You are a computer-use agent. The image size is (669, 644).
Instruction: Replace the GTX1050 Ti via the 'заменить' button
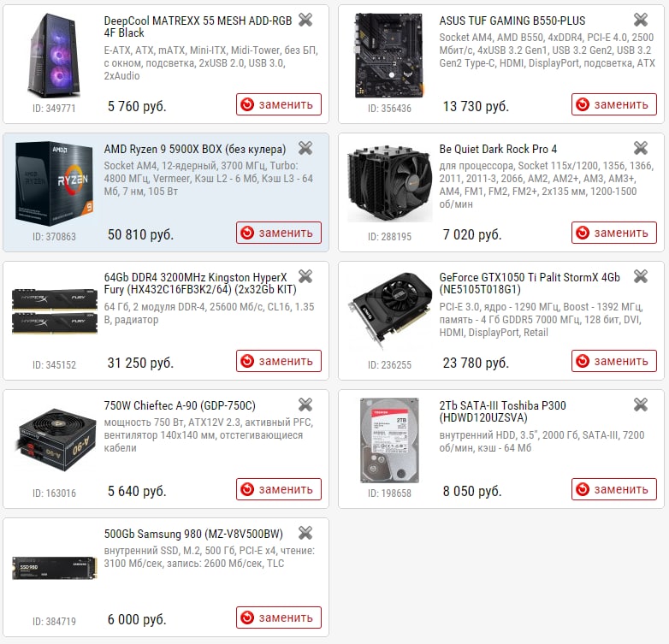[x=614, y=361]
